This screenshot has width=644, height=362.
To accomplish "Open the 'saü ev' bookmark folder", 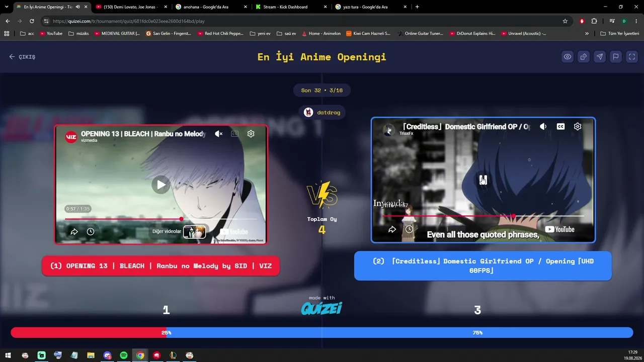I will point(286,34).
